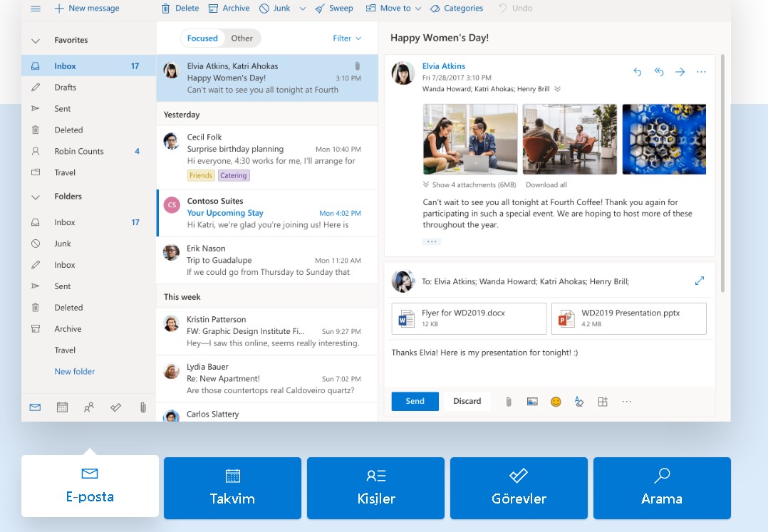The width and height of the screenshot is (768, 532).
Task: Attach a file using the paperclip icon
Action: coord(509,402)
